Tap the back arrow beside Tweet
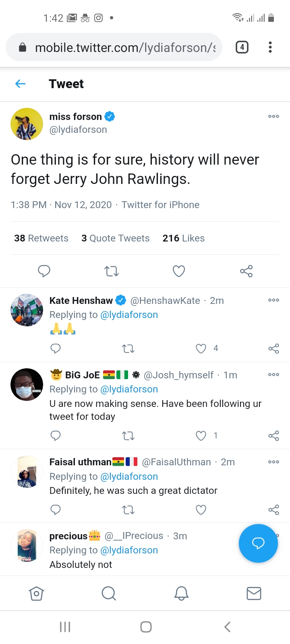This screenshot has height=644, width=290. (20, 84)
